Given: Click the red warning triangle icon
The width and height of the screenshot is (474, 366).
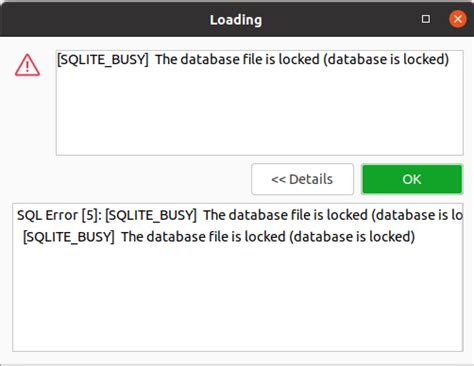Looking at the screenshot, I should tap(27, 65).
